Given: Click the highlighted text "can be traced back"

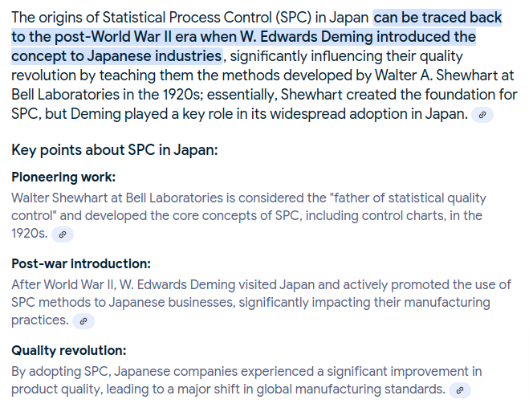Looking at the screenshot, I should [437, 18].
